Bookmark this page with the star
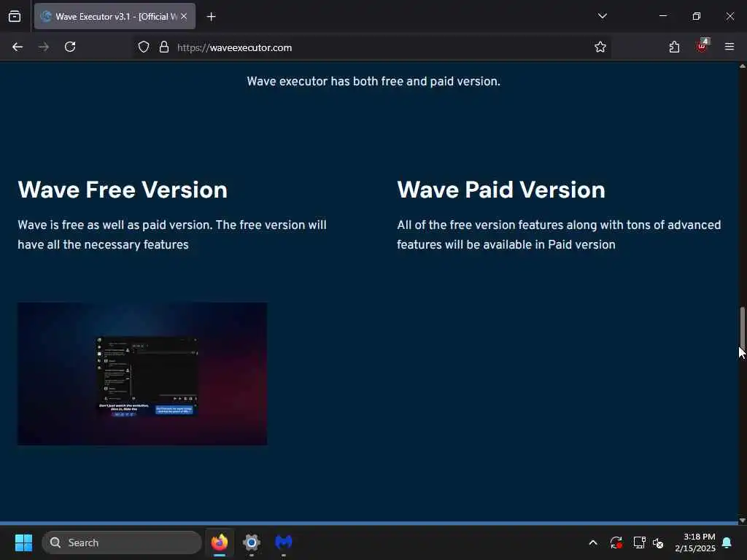The width and height of the screenshot is (747, 560). pos(600,47)
